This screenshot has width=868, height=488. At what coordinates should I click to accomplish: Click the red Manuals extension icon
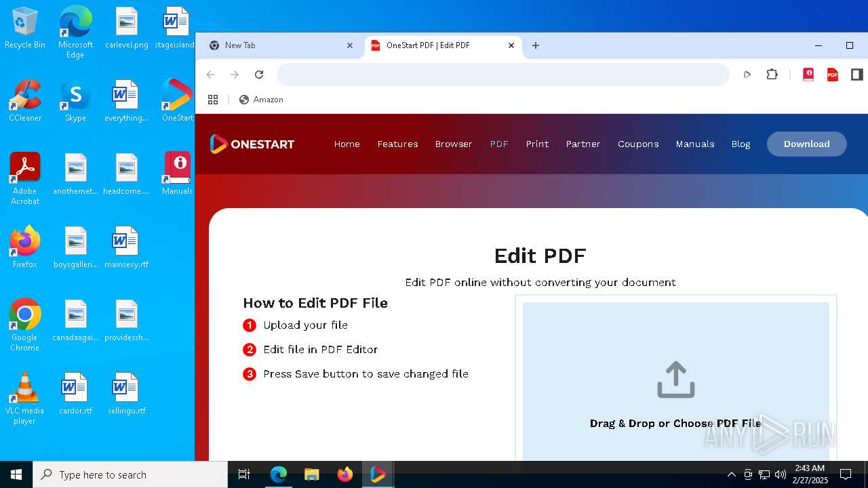pos(808,75)
